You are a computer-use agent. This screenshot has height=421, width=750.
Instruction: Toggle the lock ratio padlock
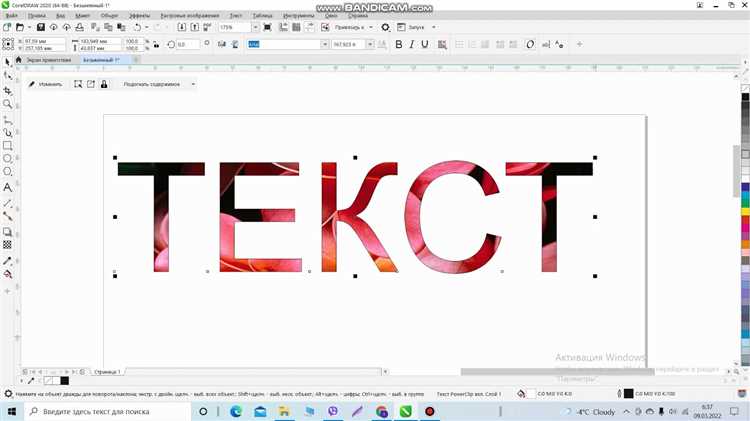click(156, 44)
